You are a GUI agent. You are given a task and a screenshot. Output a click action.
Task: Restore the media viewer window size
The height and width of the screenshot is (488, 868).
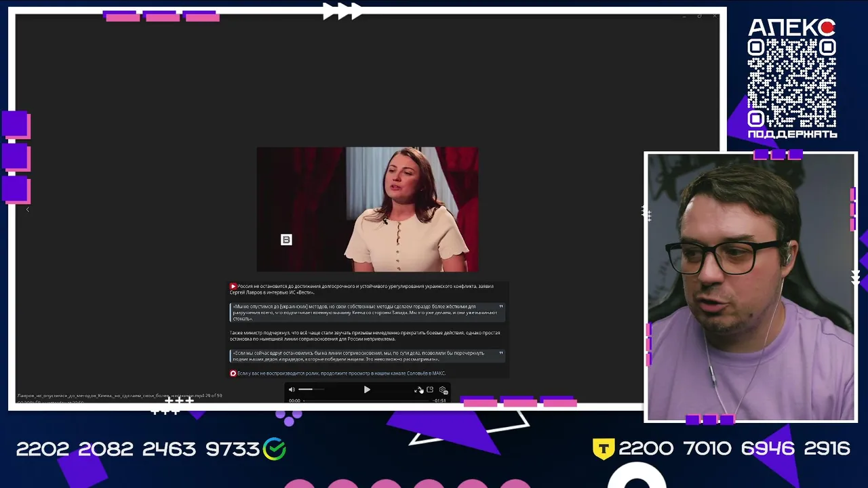699,16
